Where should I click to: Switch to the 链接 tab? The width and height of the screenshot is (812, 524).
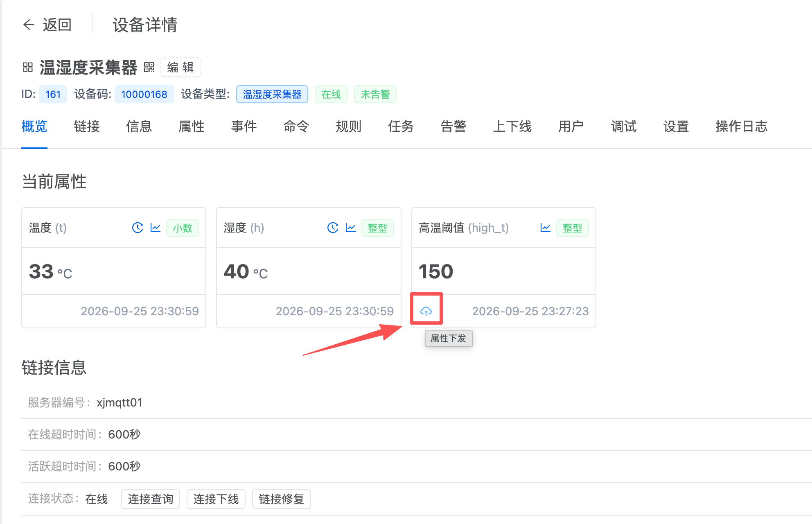pos(87,126)
